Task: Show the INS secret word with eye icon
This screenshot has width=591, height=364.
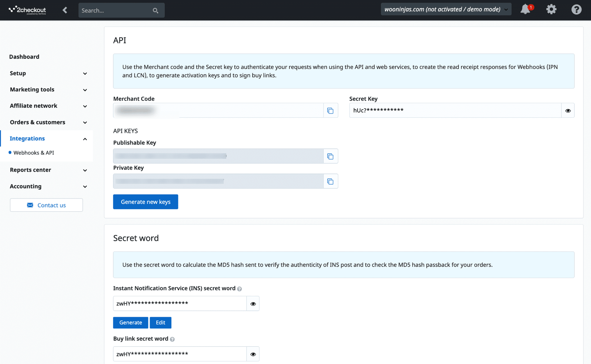Action: click(253, 303)
